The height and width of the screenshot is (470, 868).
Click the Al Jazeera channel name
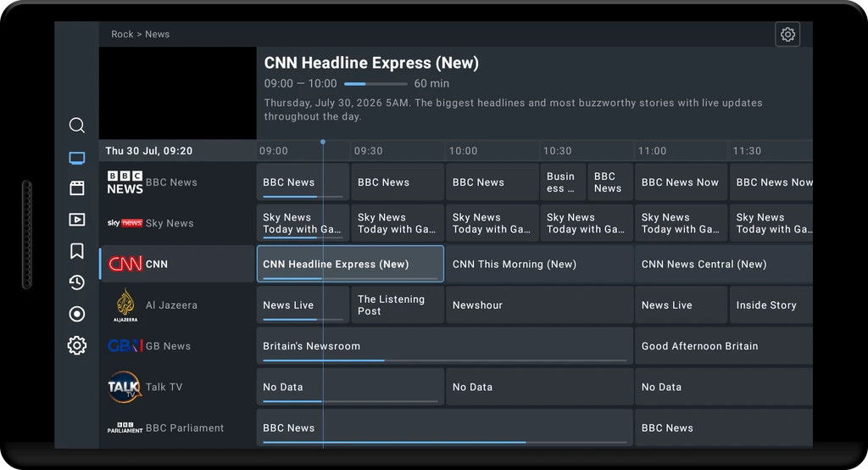[x=171, y=305]
